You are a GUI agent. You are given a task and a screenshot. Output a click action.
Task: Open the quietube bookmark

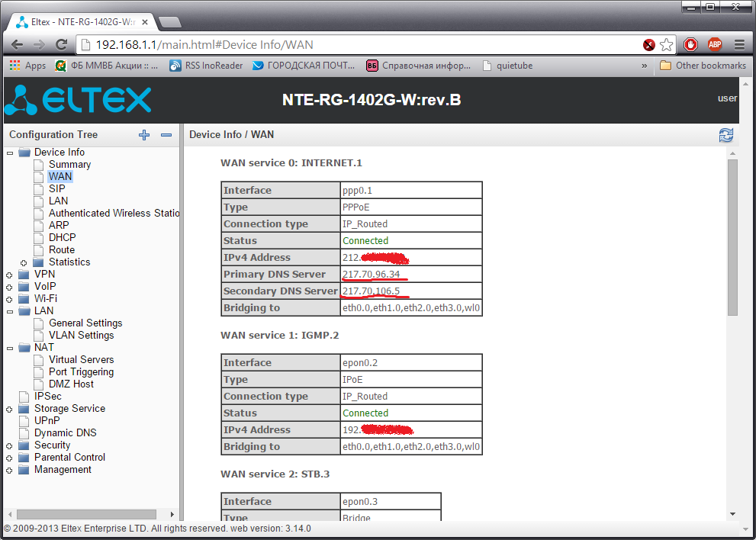pyautogui.click(x=507, y=66)
